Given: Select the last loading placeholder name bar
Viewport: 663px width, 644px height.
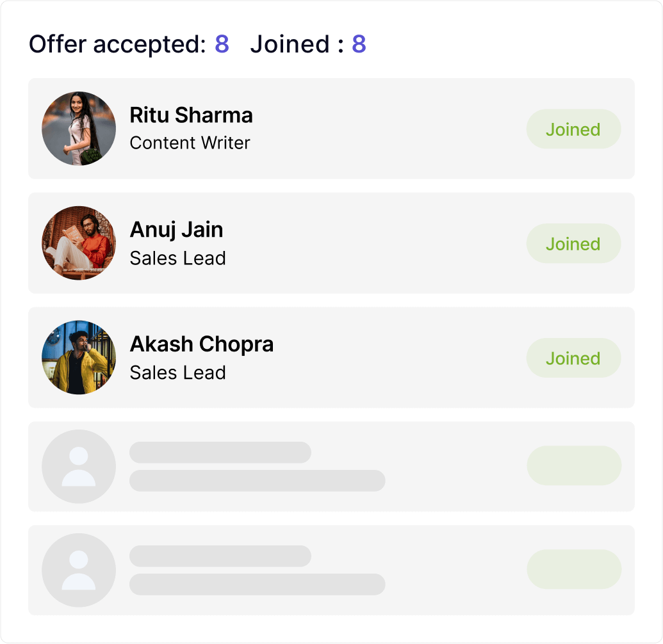Looking at the screenshot, I should [x=220, y=556].
